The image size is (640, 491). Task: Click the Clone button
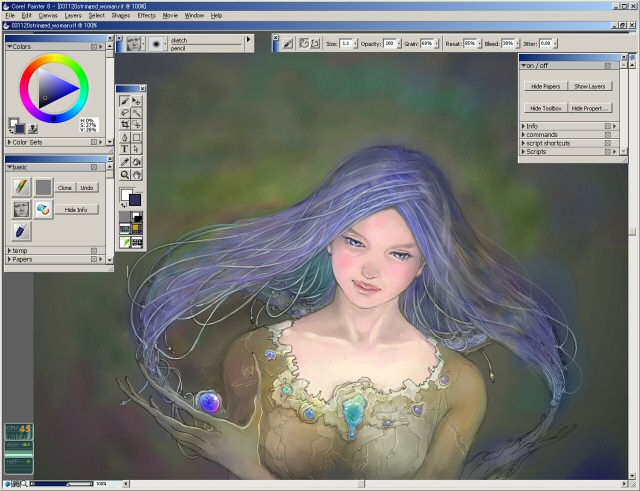click(65, 187)
